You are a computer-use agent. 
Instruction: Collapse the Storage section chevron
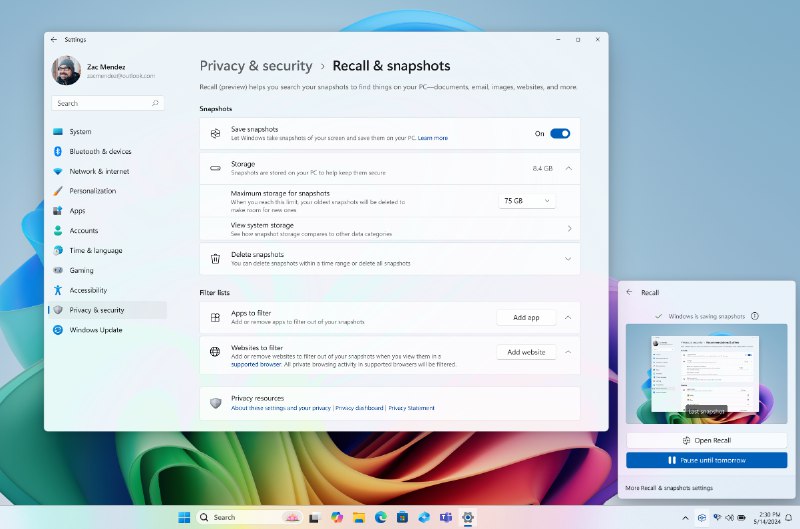568,168
